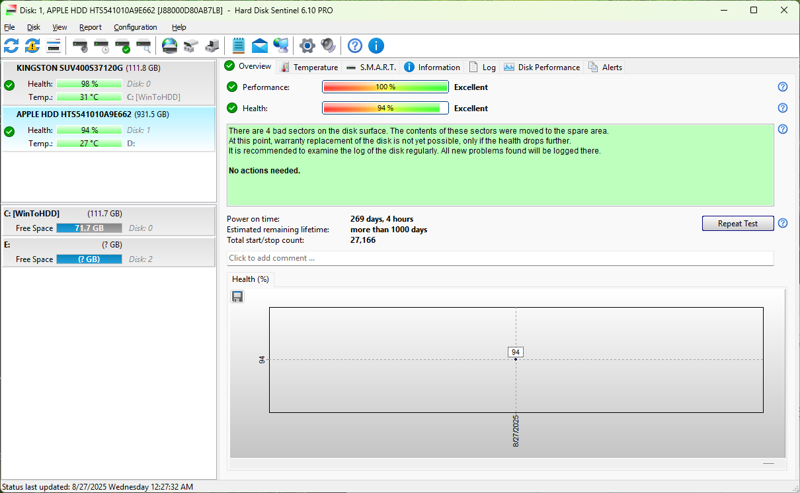800x493 pixels.
Task: Open the View menu
Action: click(x=59, y=27)
